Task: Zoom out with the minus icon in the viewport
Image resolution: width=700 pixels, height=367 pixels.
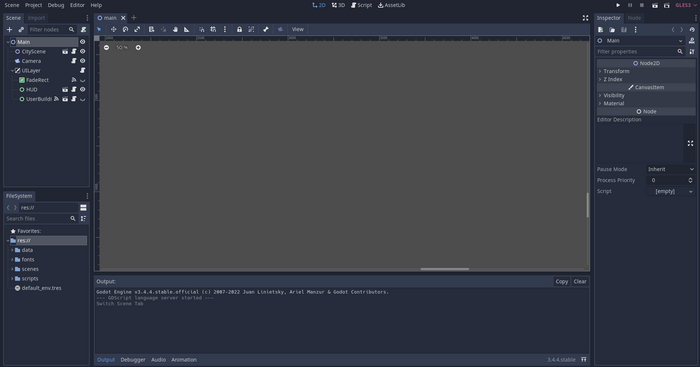Action: (106, 47)
